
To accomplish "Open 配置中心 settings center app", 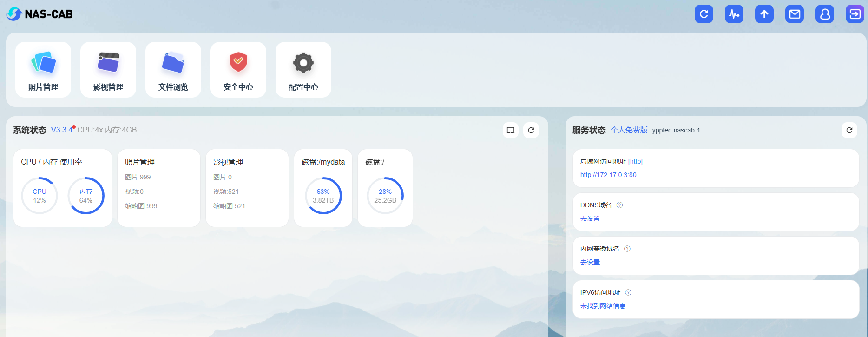I will point(303,70).
